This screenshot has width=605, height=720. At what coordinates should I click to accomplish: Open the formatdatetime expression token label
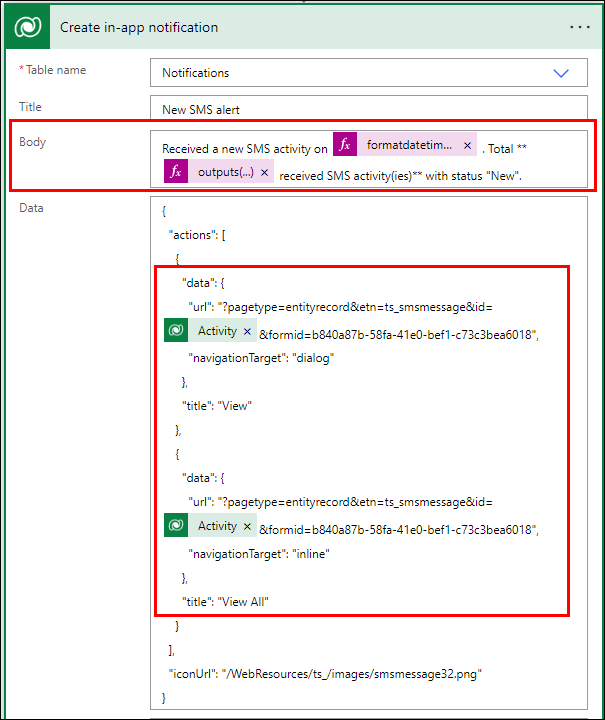coord(409,146)
